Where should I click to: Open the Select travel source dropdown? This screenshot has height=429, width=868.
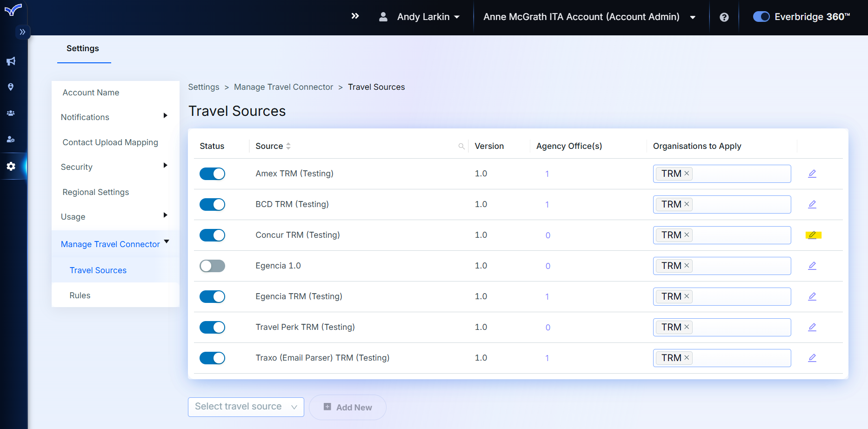(246, 407)
